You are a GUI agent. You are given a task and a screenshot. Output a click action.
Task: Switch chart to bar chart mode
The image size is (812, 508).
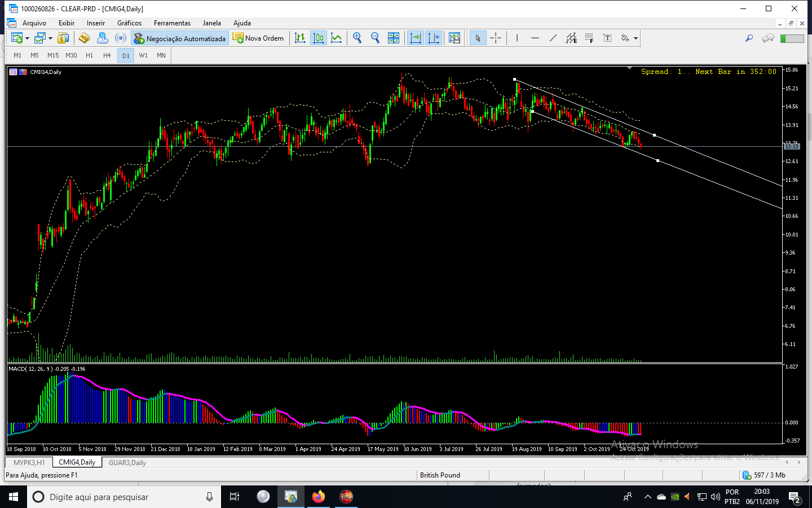click(300, 38)
